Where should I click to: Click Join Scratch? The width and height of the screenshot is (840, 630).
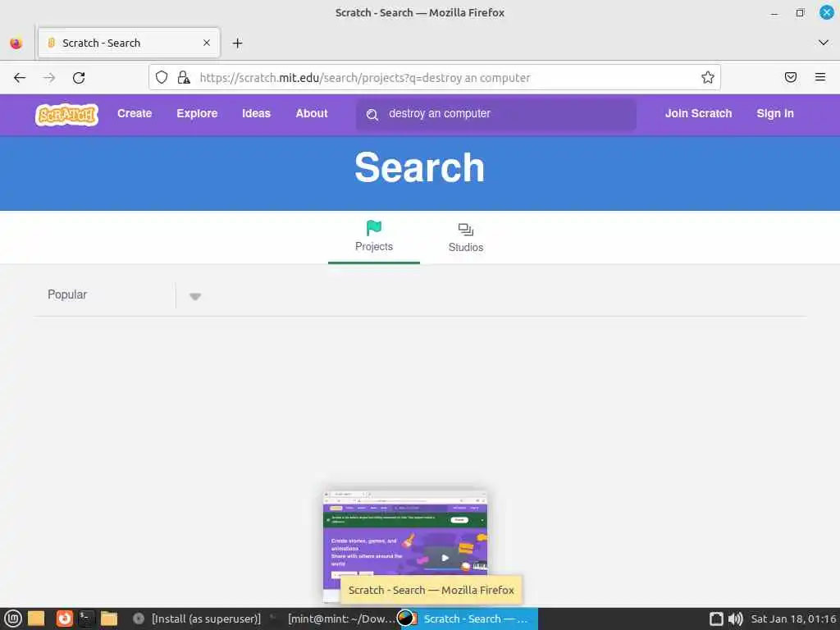click(x=698, y=113)
